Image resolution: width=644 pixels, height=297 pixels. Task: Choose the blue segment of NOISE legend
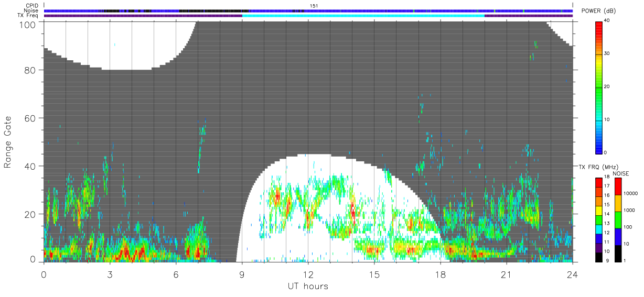click(618, 236)
